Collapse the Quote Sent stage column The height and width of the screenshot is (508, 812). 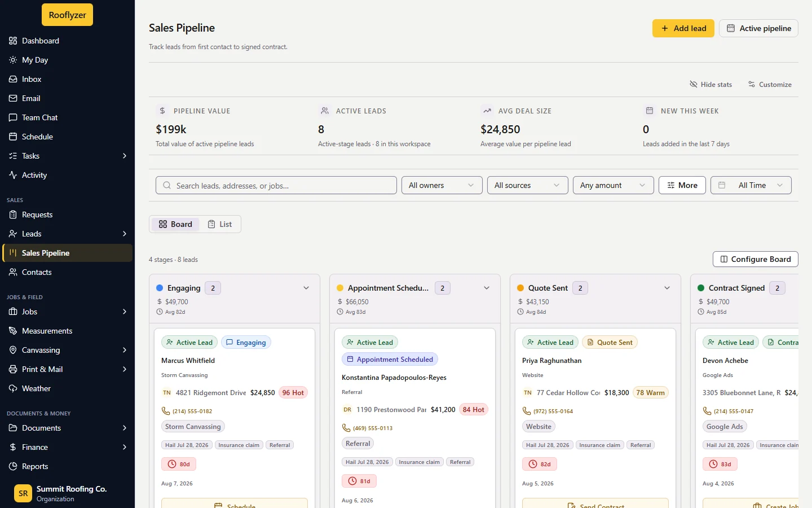click(667, 288)
